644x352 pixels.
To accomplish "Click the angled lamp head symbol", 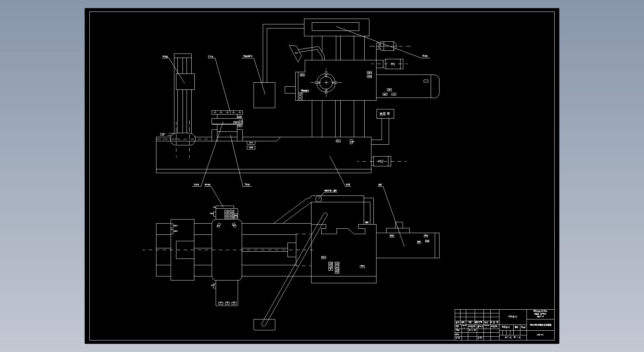I will point(295,53).
